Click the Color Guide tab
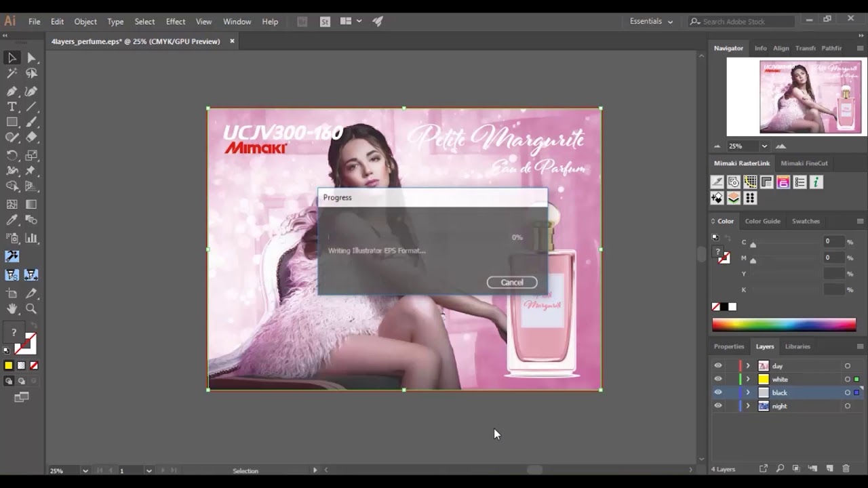 coord(763,221)
